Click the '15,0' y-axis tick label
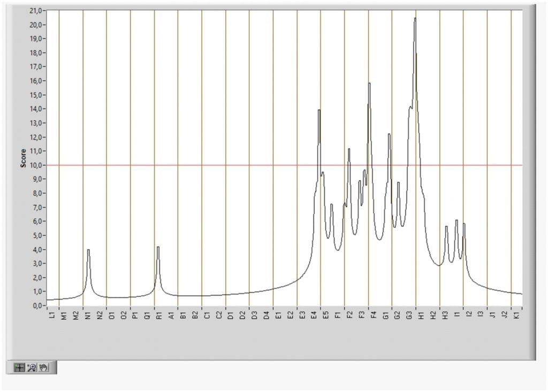 [36, 95]
